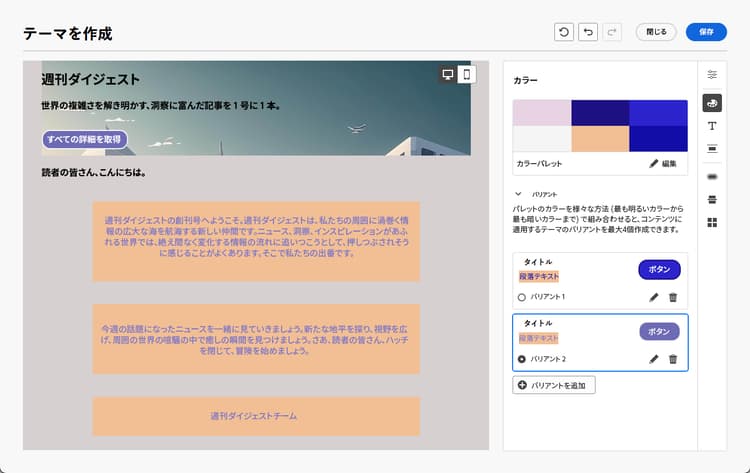Select the color palette icon in sidebar
750x473 pixels.
pos(712,103)
